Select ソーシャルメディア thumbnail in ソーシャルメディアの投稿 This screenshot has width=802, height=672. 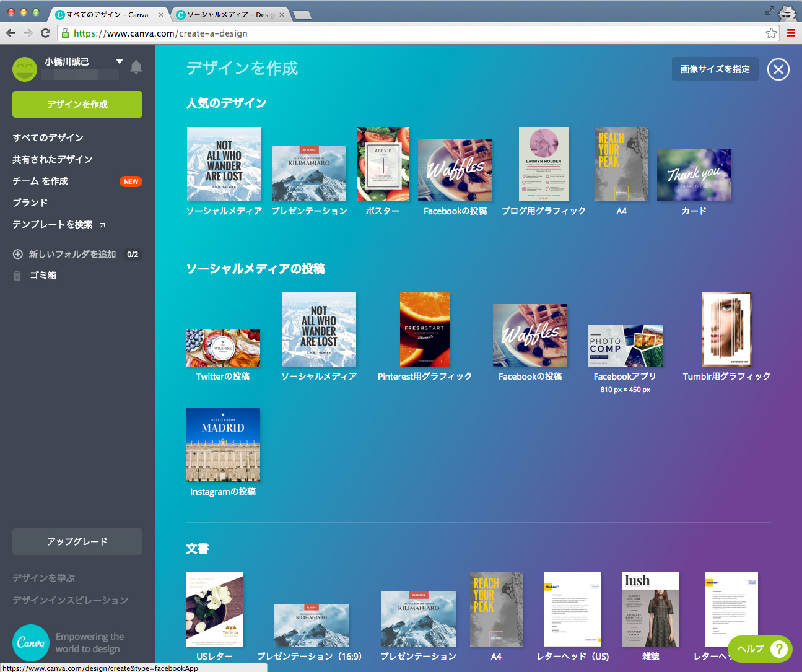(x=319, y=329)
